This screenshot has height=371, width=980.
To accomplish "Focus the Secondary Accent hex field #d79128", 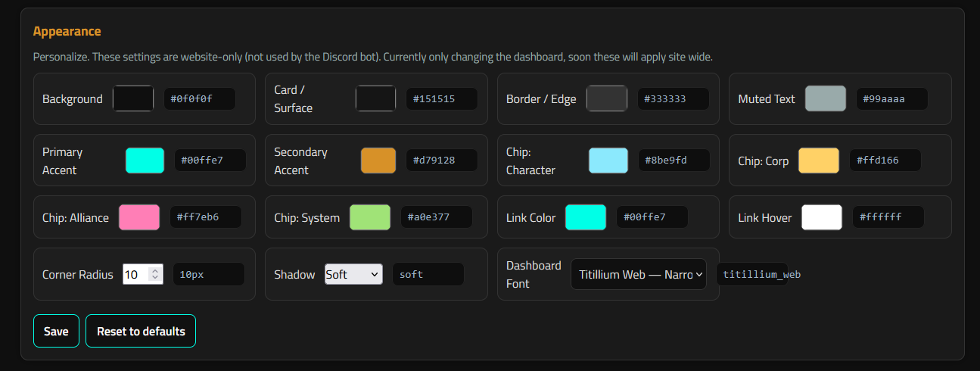I will pyautogui.click(x=442, y=161).
